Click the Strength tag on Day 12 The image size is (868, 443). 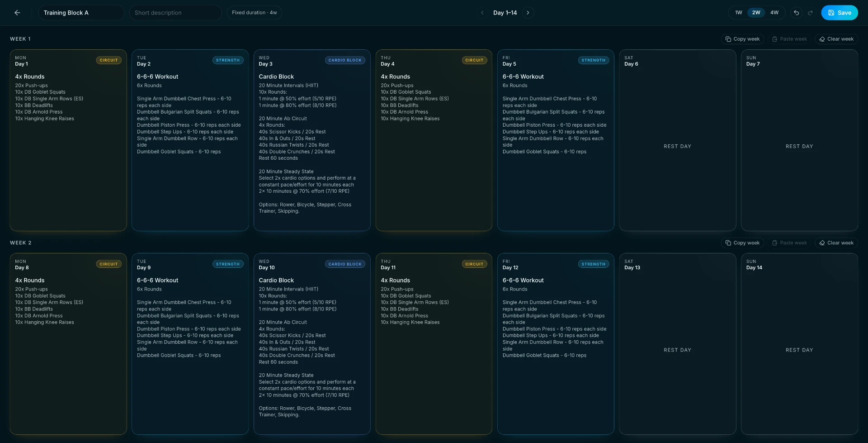(594, 264)
